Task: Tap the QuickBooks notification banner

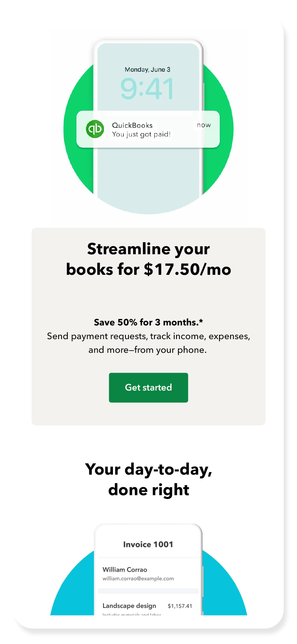Action: tap(148, 129)
